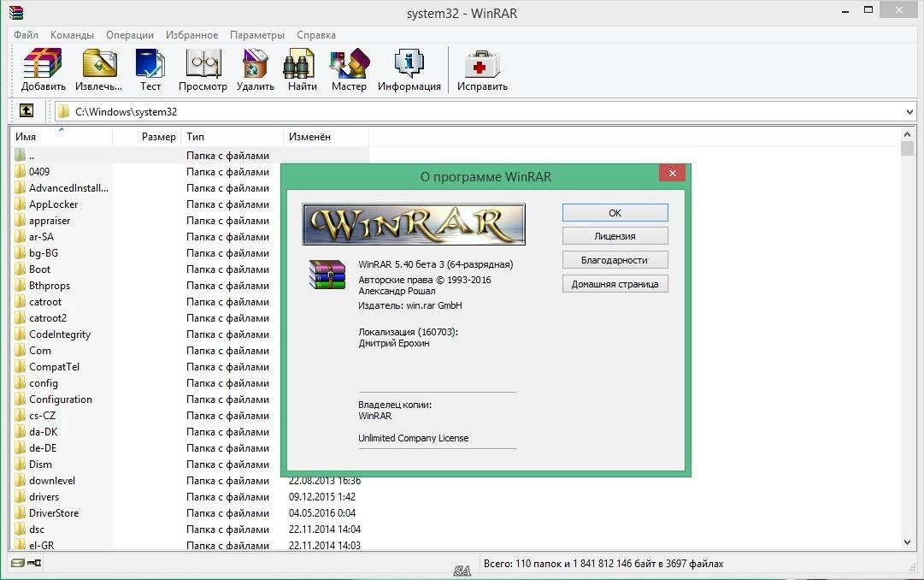Open the Параметры menu
924x580 pixels.
257,35
